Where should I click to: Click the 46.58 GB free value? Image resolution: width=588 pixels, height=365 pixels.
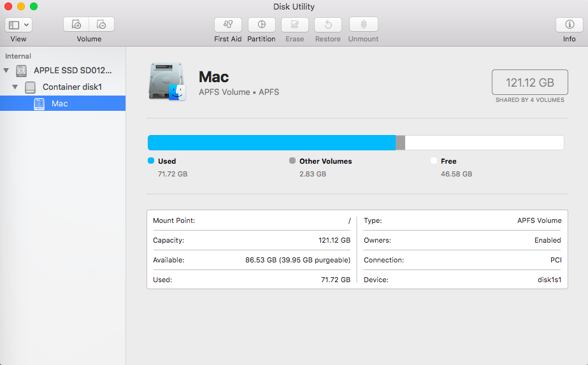pos(456,174)
